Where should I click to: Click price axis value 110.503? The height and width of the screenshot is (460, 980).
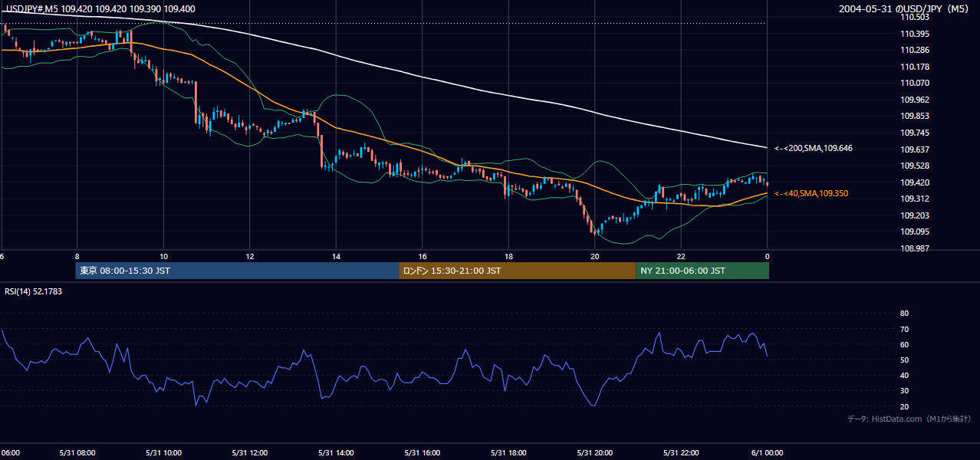(x=915, y=17)
